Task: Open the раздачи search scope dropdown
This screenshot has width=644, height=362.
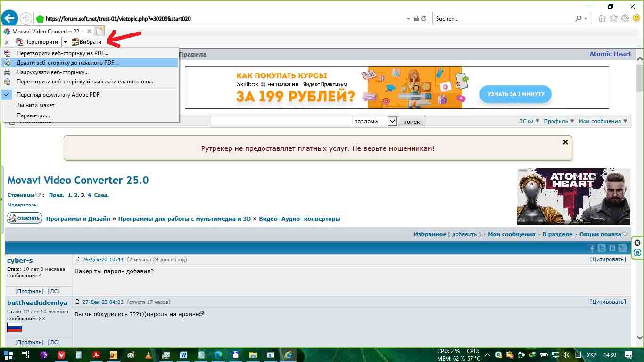Action: click(x=375, y=121)
